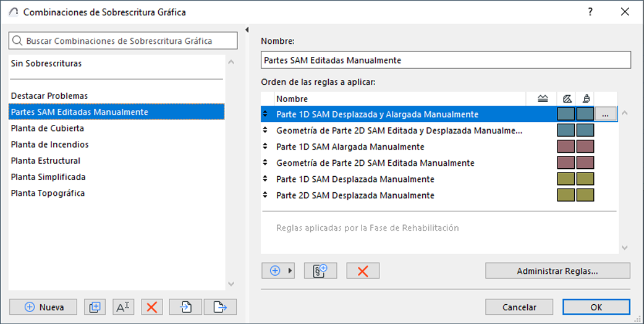Viewport: 644px width, 324px height.
Task: Click the Buscar Combinaciones search field
Action: pyautogui.click(x=123, y=41)
